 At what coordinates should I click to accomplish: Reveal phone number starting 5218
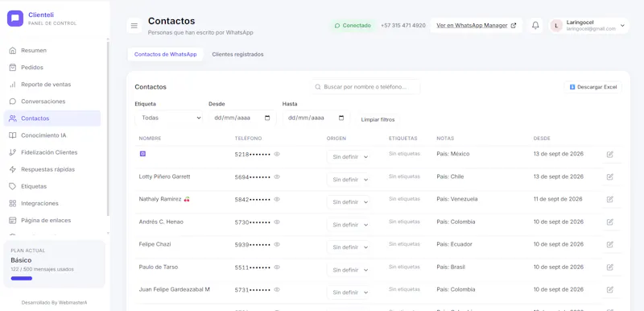pos(277,154)
